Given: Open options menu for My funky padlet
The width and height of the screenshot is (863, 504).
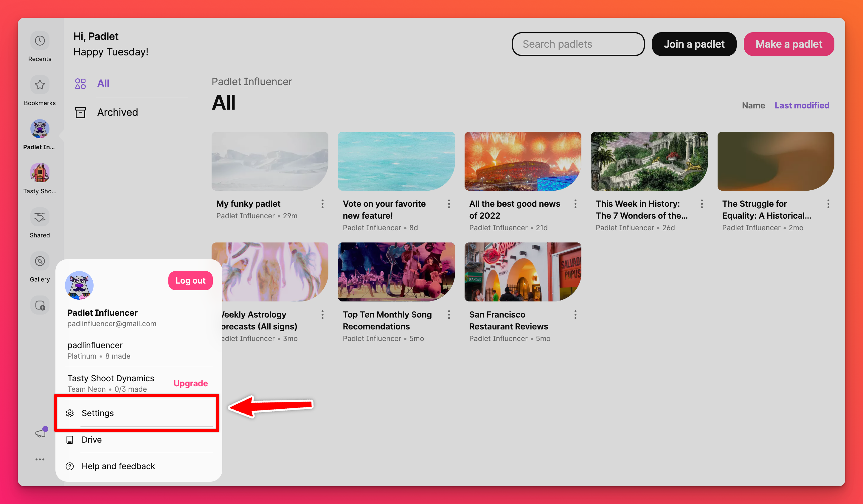Looking at the screenshot, I should pyautogui.click(x=322, y=204).
